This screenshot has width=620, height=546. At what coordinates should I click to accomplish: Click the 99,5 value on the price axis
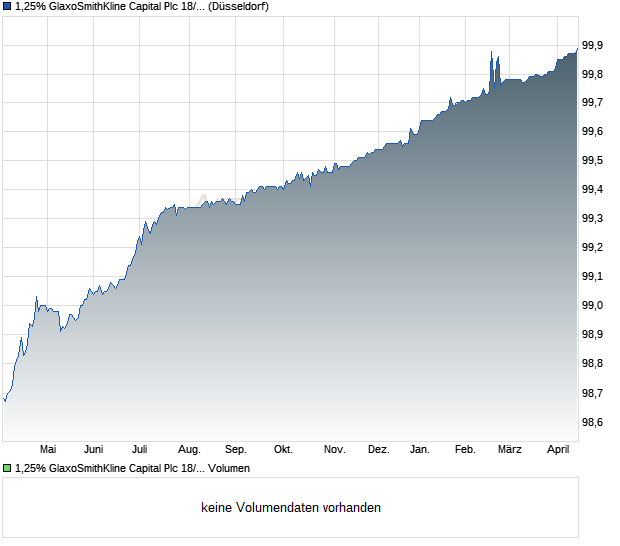pyautogui.click(x=593, y=161)
